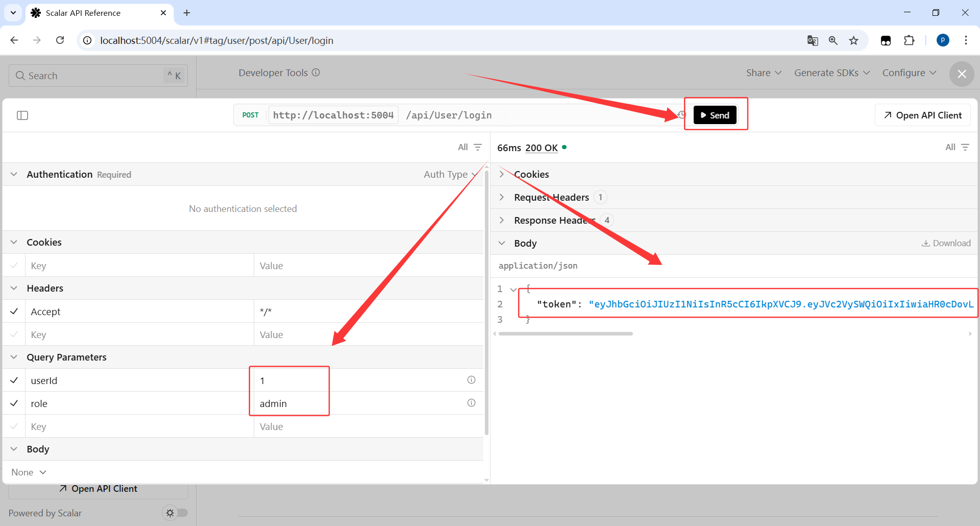Open the body type None dropdown

29,472
